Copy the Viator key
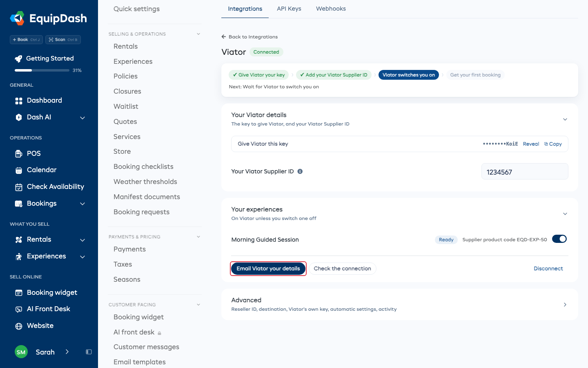588x368 pixels. point(553,144)
